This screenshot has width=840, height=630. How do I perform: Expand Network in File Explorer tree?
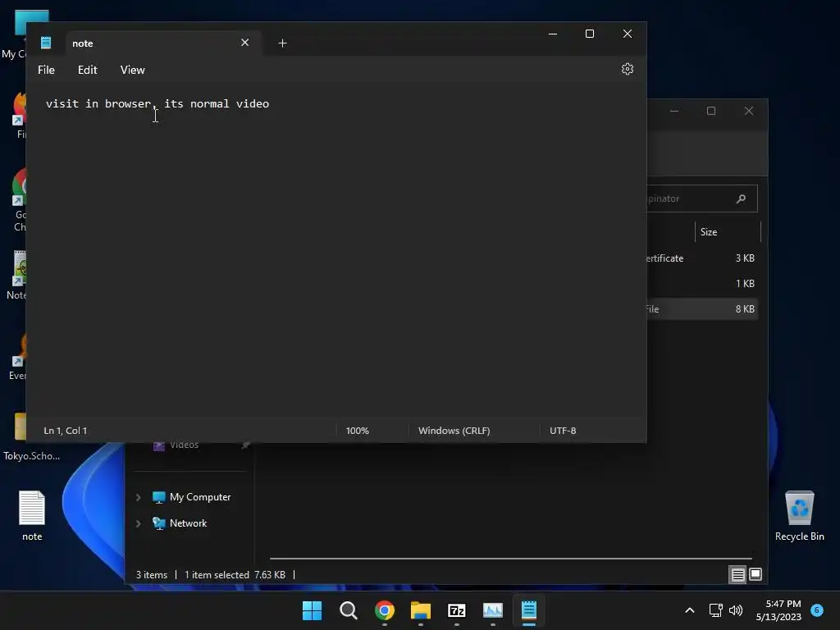pyautogui.click(x=138, y=523)
